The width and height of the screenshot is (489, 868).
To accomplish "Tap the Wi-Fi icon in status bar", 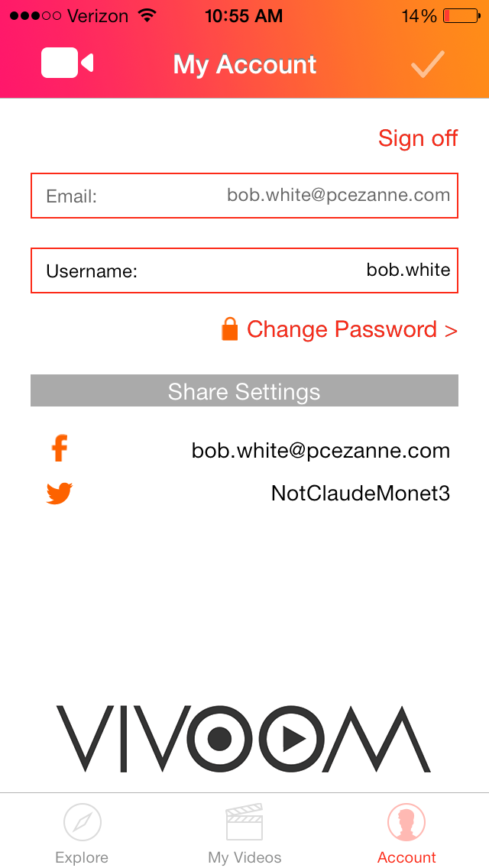I will click(x=147, y=15).
